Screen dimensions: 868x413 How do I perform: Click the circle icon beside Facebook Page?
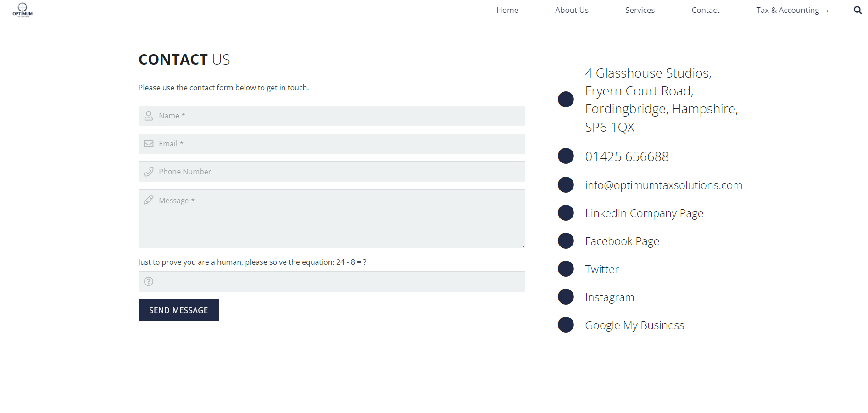pyautogui.click(x=566, y=241)
